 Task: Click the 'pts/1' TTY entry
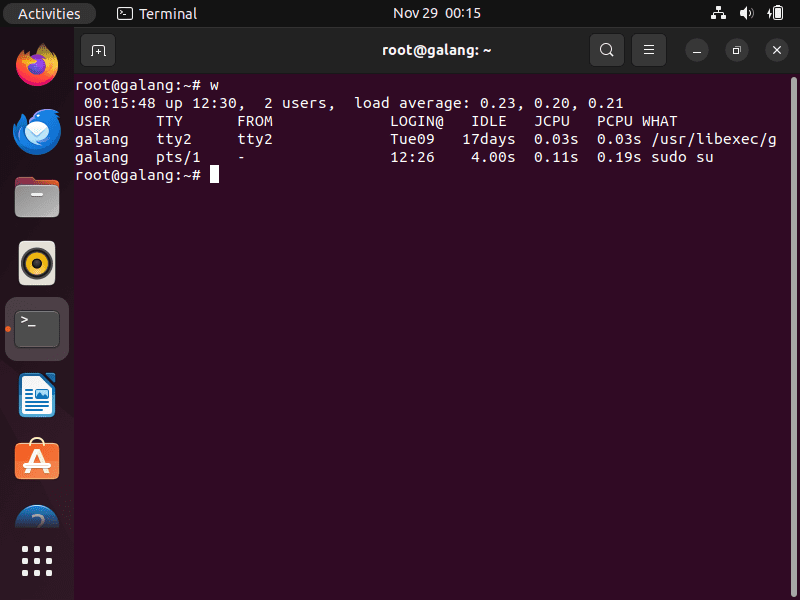178,157
